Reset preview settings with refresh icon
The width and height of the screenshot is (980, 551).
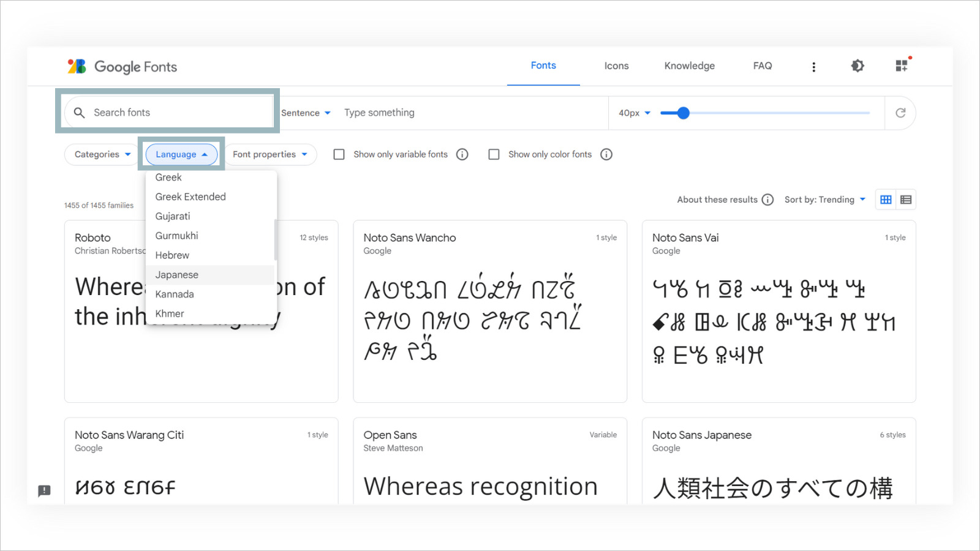tap(900, 113)
